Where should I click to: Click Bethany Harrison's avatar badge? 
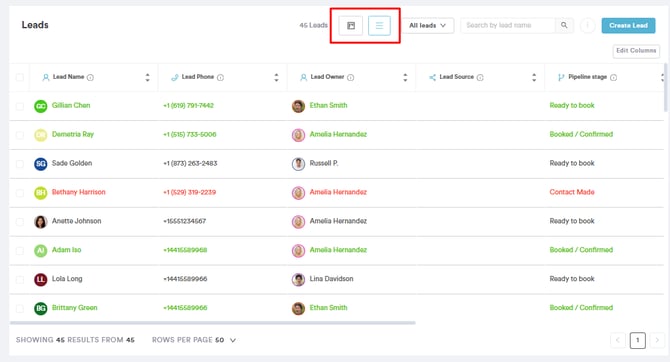[41, 192]
